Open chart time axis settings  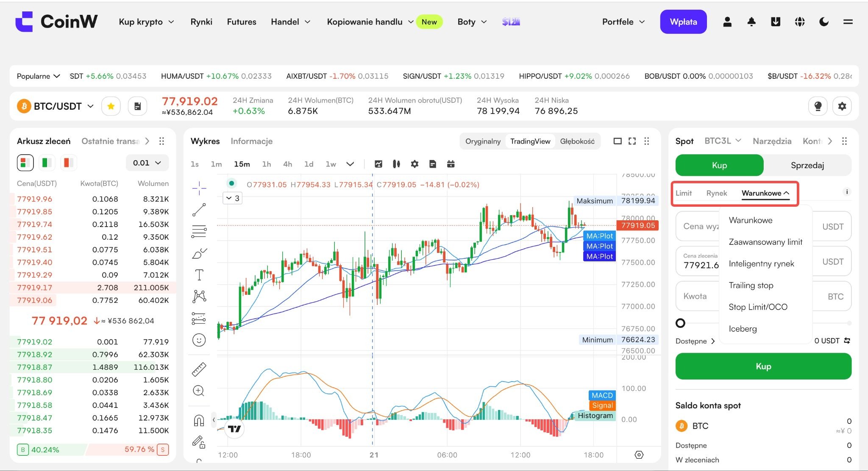[639, 455]
